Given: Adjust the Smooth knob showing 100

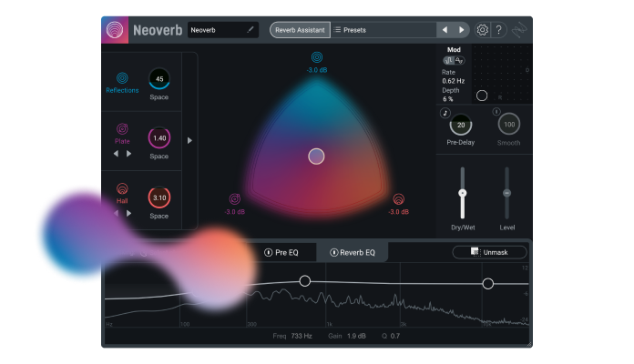Looking at the screenshot, I should click(509, 125).
